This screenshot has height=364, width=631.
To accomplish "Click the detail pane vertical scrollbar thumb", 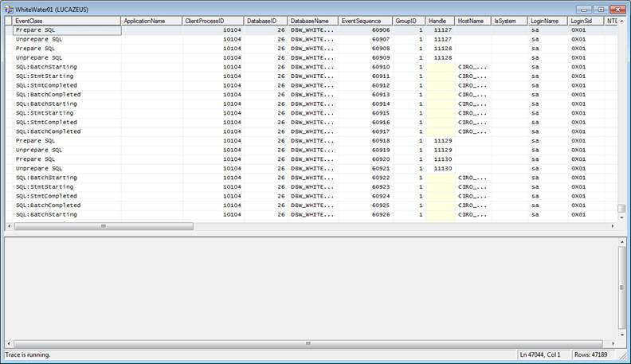I will [622, 288].
